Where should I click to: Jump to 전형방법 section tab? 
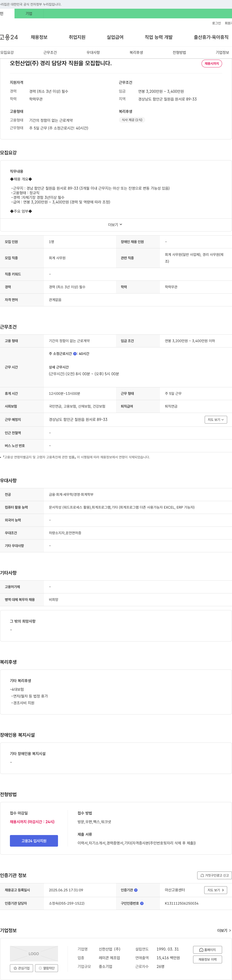click(x=179, y=52)
